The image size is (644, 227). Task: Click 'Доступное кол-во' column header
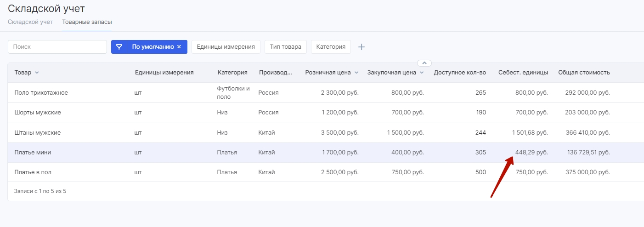[x=460, y=73]
